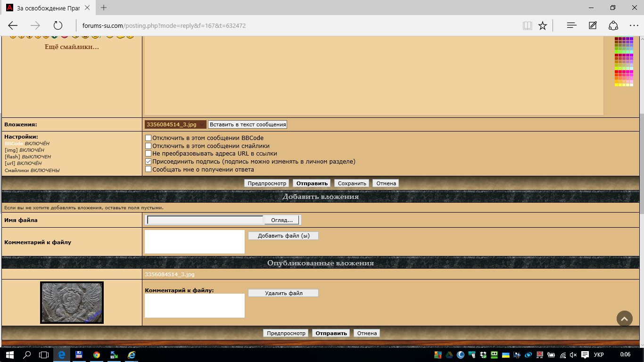The width and height of the screenshot is (644, 362).
Task: Click the Make a Web Note icon
Action: (593, 25)
